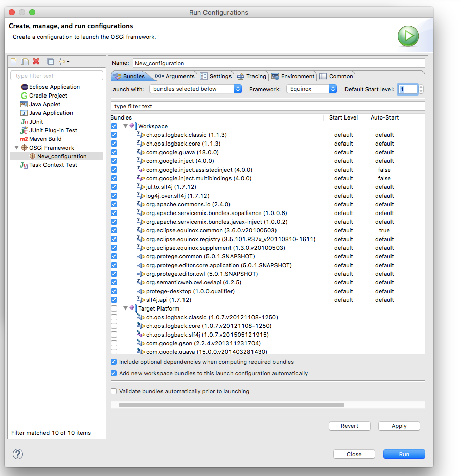Click the Target Platform group icon
This screenshot has height=476, width=460.
[x=133, y=308]
